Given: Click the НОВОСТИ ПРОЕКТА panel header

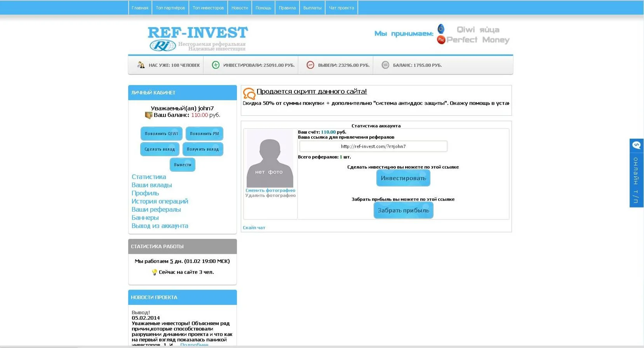Looking at the screenshot, I should pos(183,298).
